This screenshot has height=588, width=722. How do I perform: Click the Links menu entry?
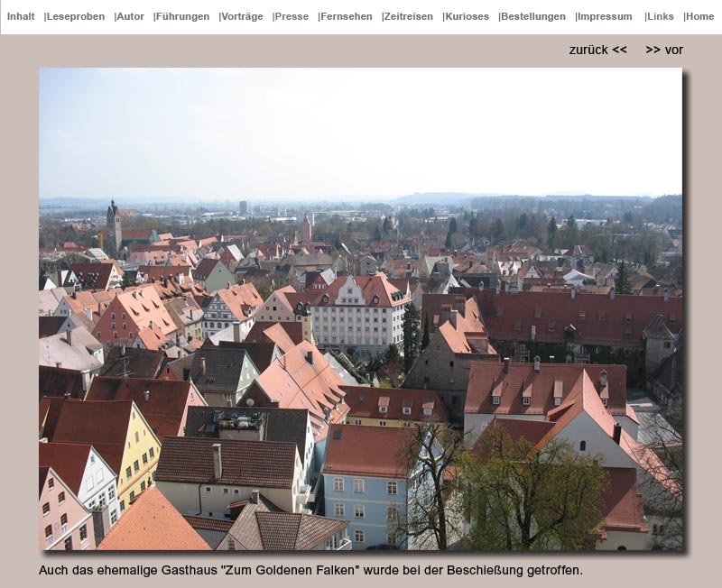(x=660, y=16)
